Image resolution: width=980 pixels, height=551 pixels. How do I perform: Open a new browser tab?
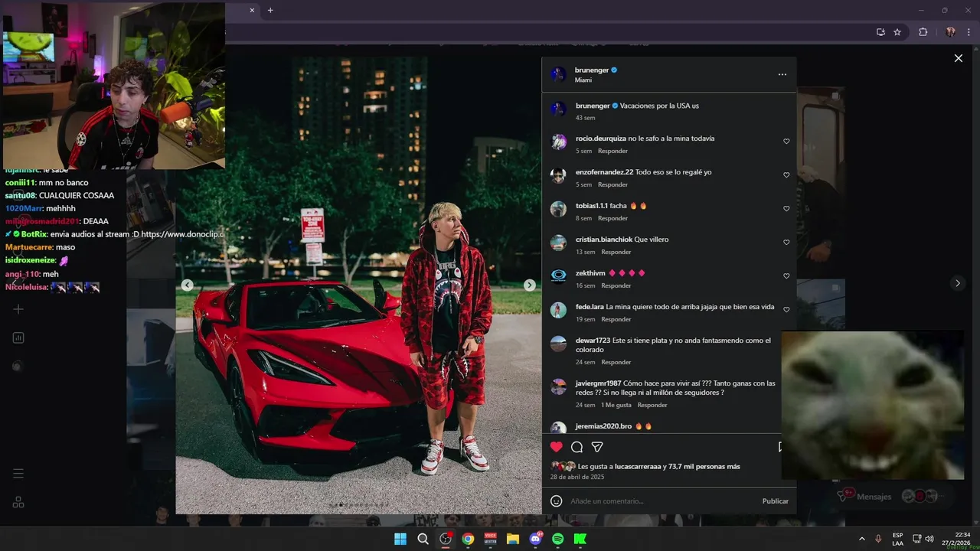270,10
